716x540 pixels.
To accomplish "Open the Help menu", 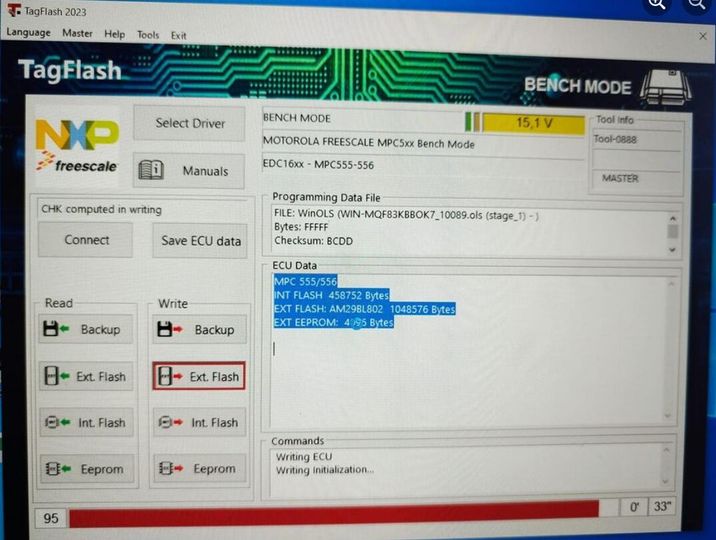I will point(114,34).
